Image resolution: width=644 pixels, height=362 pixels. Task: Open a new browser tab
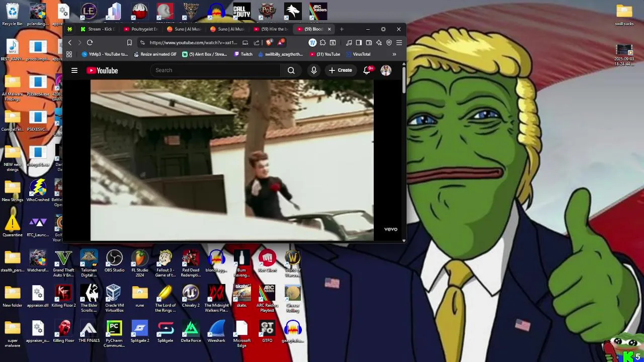(342, 29)
